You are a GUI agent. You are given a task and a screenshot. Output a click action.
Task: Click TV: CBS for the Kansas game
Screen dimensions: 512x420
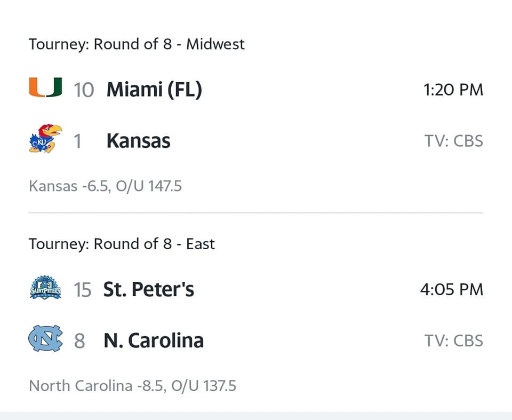[454, 141]
